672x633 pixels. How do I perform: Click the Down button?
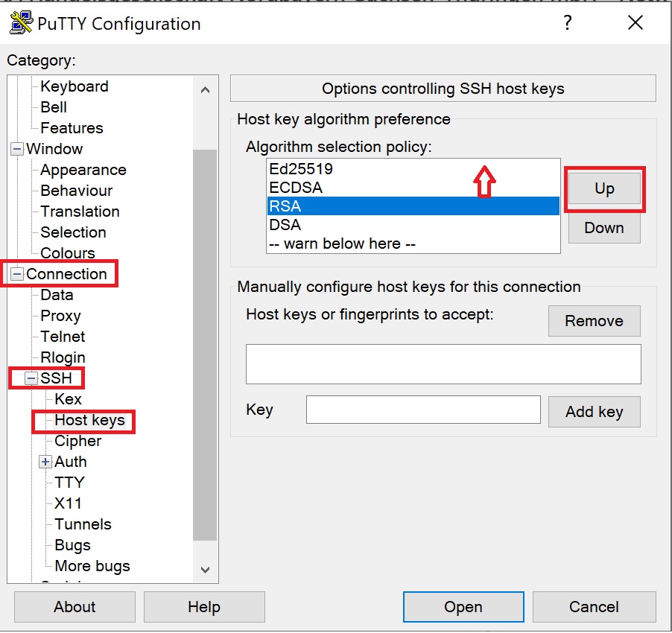point(604,228)
